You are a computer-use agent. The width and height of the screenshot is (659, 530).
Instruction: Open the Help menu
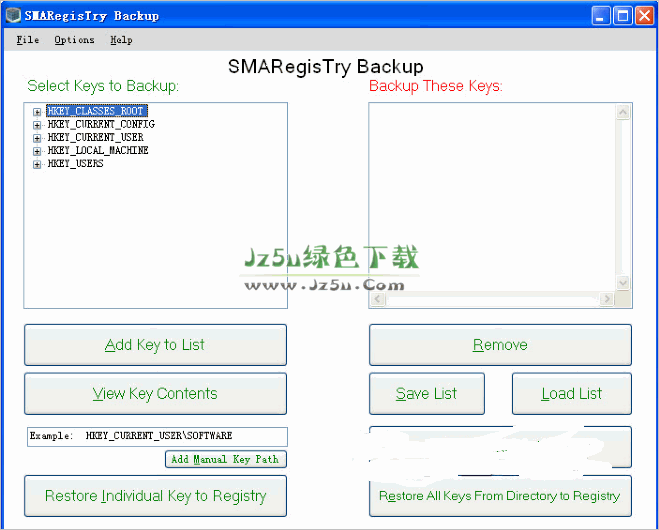[x=121, y=40]
